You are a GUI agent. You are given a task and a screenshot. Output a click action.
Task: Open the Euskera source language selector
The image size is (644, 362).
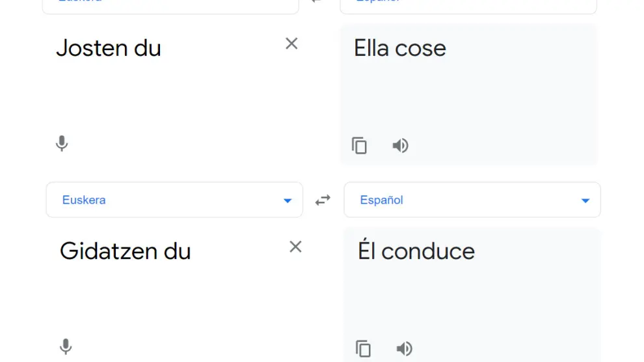click(84, 200)
